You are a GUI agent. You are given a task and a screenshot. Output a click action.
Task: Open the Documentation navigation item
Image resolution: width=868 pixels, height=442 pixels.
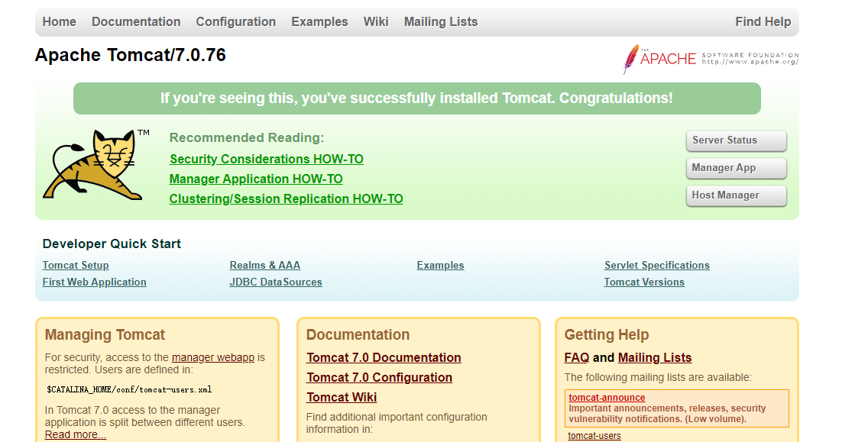pos(136,21)
